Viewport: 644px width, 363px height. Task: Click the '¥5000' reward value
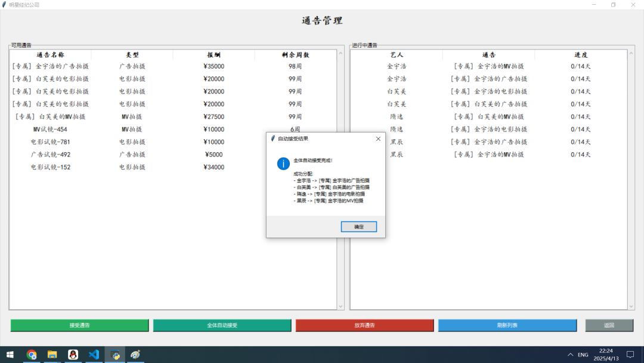tap(213, 155)
